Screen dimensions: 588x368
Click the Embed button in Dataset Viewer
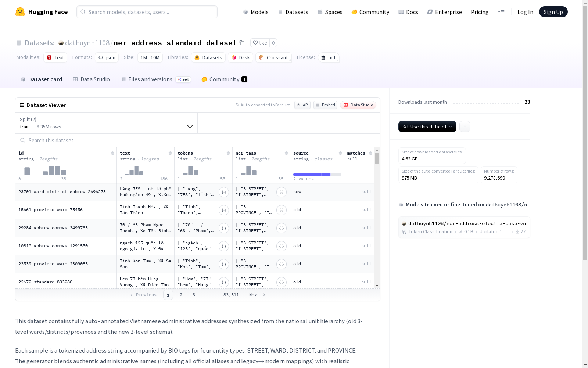(x=325, y=105)
